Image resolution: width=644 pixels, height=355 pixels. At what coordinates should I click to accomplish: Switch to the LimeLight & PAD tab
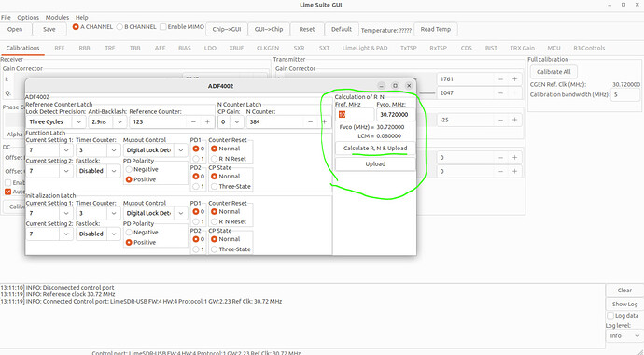(365, 48)
